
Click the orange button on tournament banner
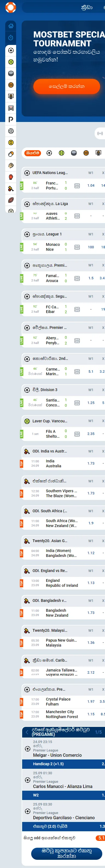click(x=67, y=86)
